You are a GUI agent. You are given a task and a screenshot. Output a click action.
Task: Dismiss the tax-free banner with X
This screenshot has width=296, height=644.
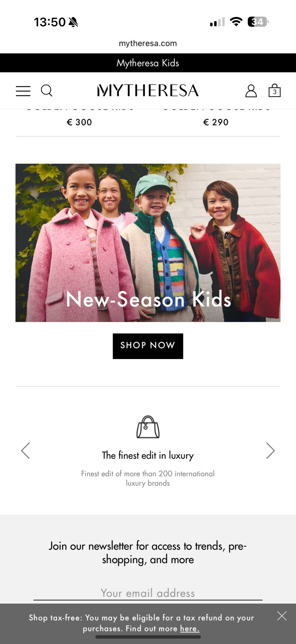pos(282,616)
